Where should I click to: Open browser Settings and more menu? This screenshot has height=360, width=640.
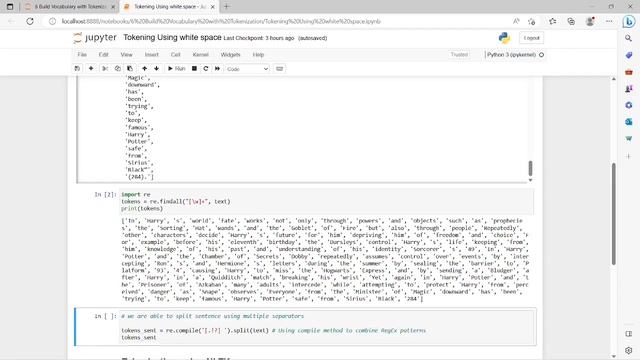tap(609, 21)
